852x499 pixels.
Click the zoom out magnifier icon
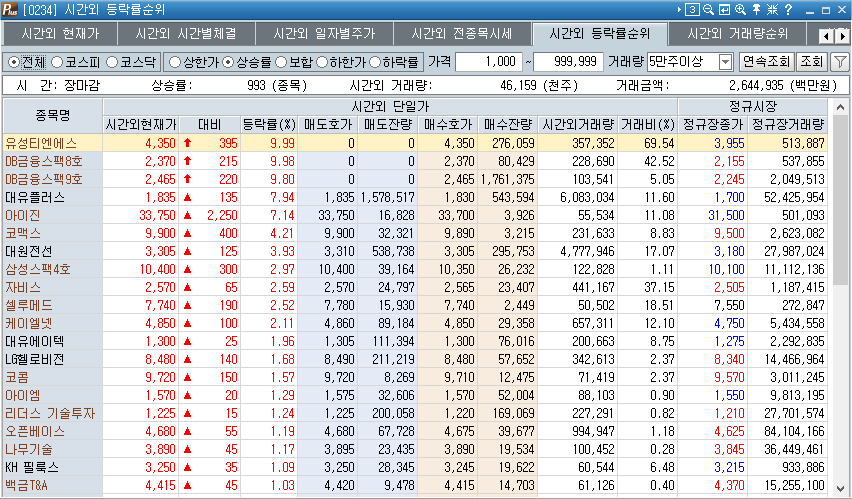click(x=708, y=9)
